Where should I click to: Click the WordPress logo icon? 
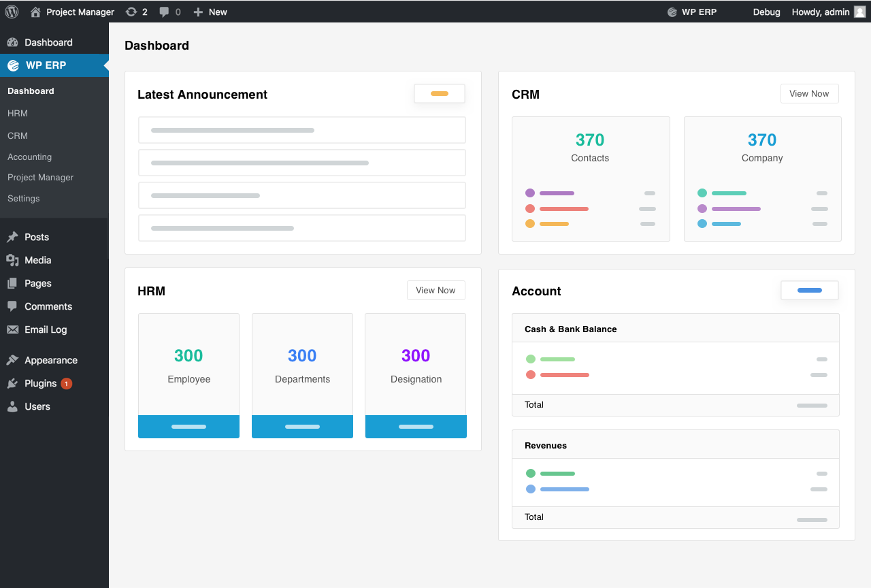pyautogui.click(x=12, y=12)
